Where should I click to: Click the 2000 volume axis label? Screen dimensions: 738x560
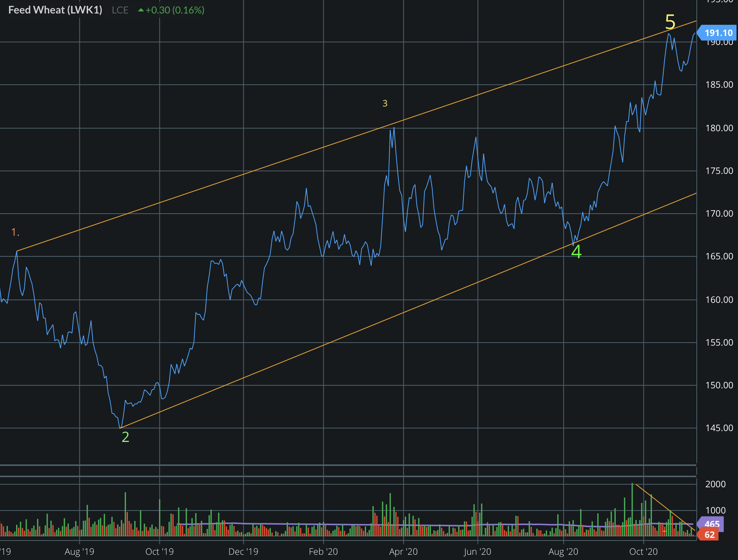click(x=715, y=484)
